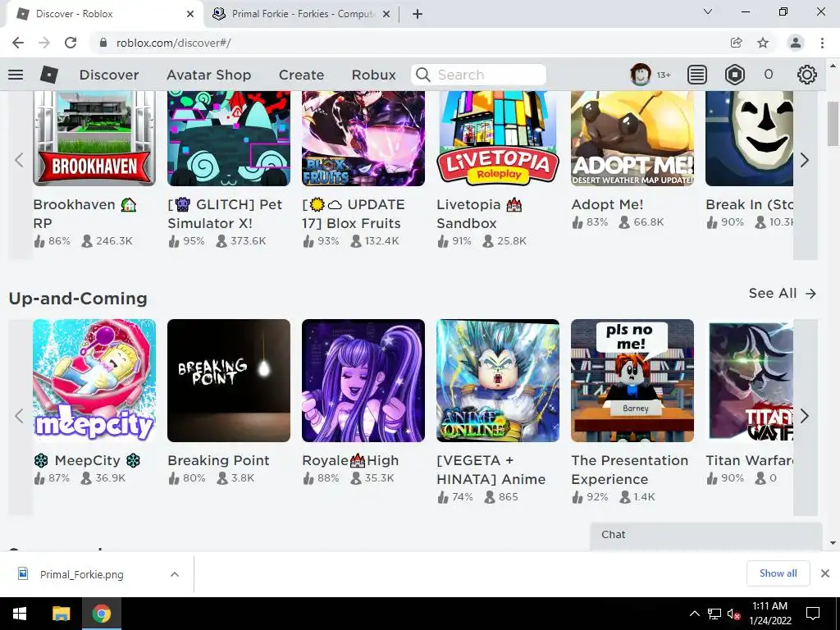
Task: Show hidden tray icons chevron
Action: click(x=694, y=614)
